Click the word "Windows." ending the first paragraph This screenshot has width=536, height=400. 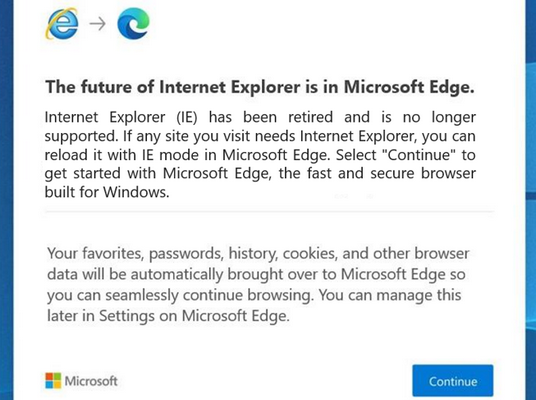(x=136, y=192)
